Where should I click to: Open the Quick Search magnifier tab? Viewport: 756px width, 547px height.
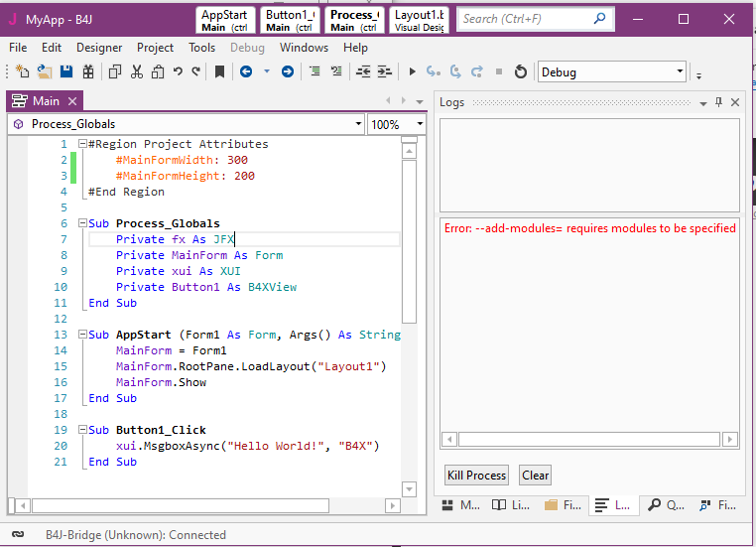click(x=663, y=505)
